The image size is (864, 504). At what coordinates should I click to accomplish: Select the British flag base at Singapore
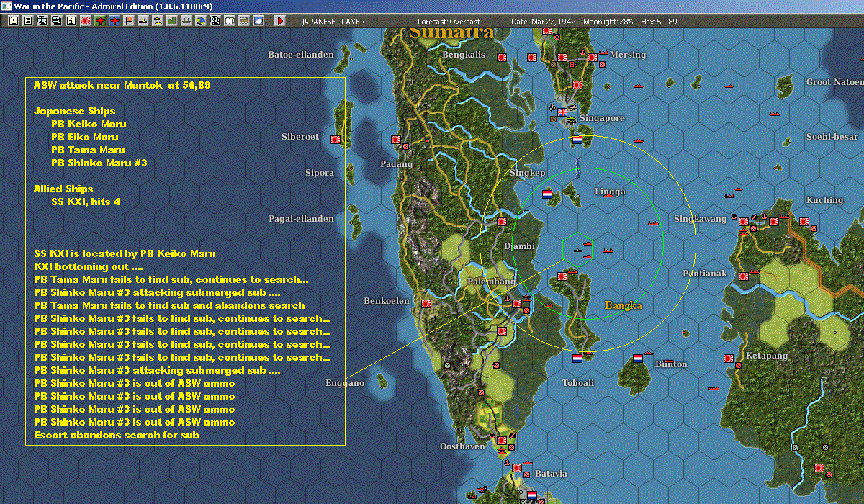coord(563,112)
